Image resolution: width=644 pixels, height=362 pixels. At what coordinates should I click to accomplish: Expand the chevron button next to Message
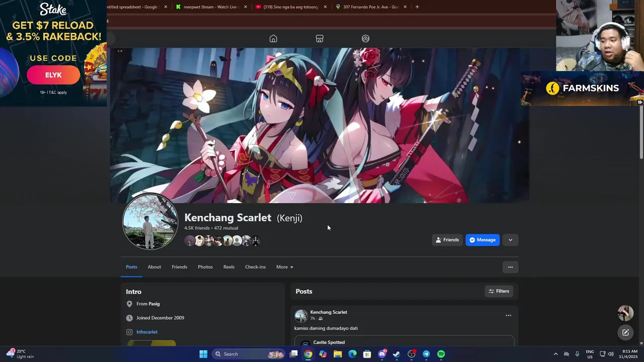pyautogui.click(x=510, y=240)
